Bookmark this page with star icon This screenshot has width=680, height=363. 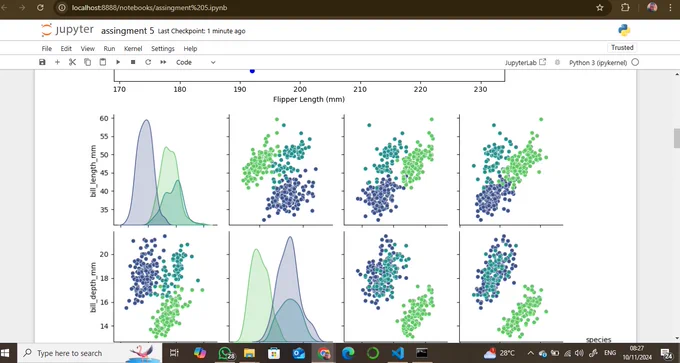[600, 8]
